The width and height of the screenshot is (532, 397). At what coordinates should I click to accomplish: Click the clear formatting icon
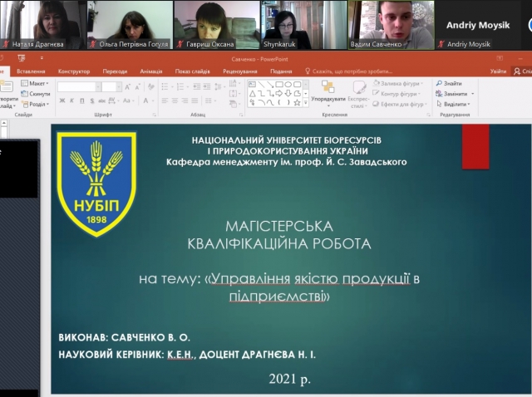(151, 87)
